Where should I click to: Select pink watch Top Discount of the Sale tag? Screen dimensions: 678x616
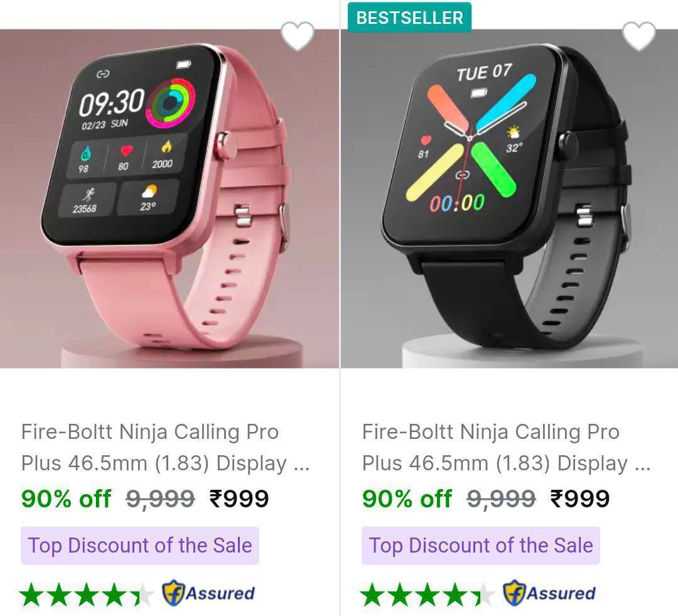point(139,546)
